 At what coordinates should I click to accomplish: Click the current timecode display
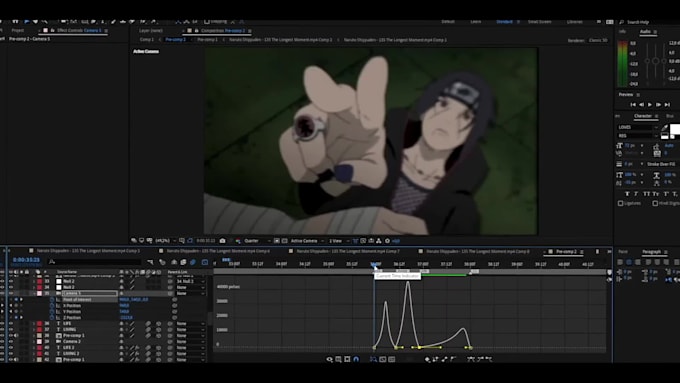pyautogui.click(x=26, y=260)
